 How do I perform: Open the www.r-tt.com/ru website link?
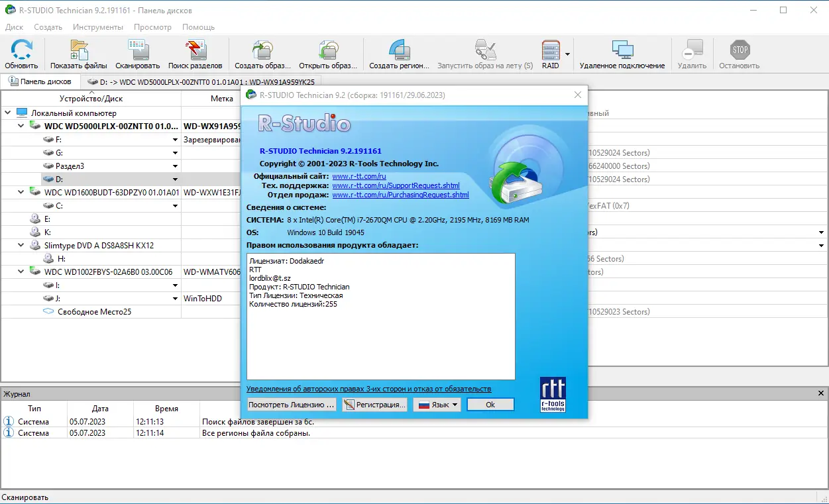coord(359,176)
